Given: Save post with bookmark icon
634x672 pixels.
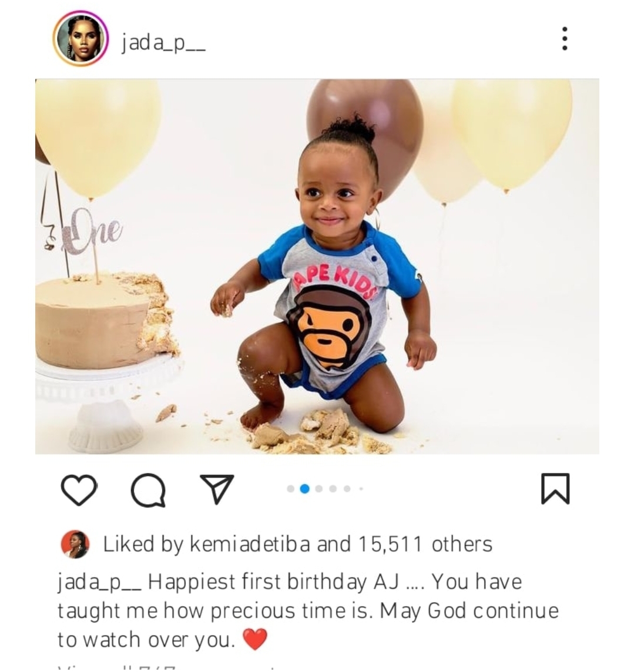Looking at the screenshot, I should 555,489.
